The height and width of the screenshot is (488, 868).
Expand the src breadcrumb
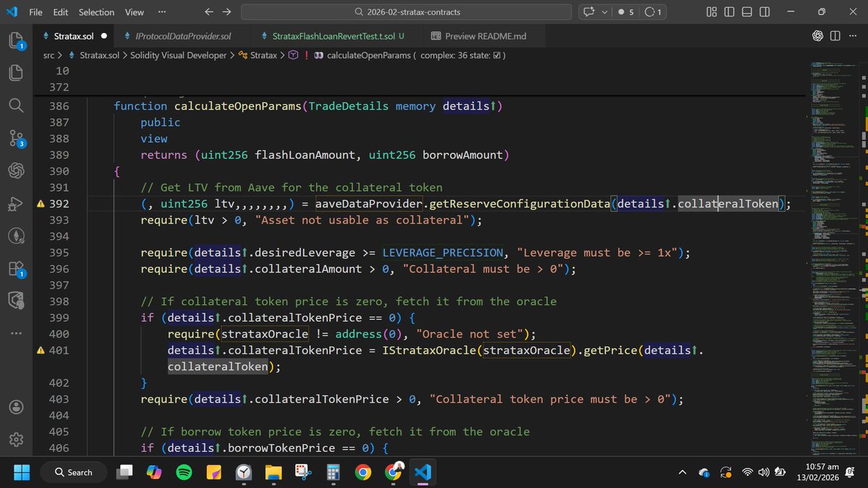point(48,55)
